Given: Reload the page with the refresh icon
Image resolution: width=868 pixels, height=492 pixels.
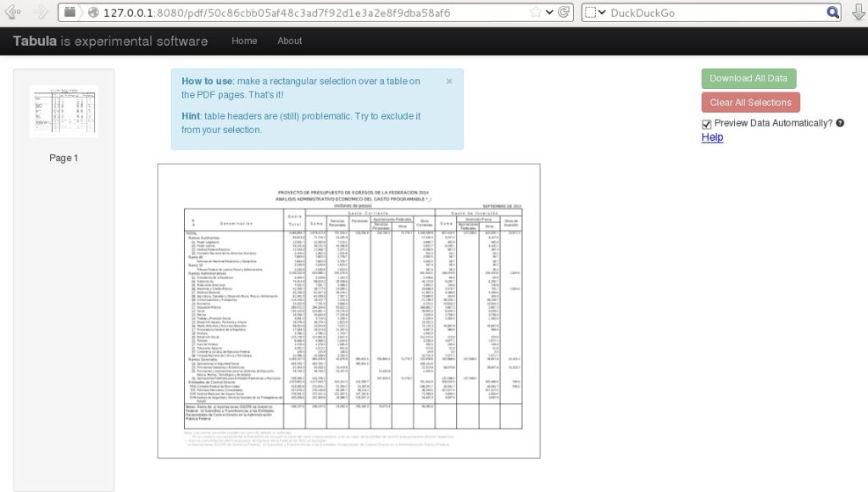Looking at the screenshot, I should tap(565, 13).
